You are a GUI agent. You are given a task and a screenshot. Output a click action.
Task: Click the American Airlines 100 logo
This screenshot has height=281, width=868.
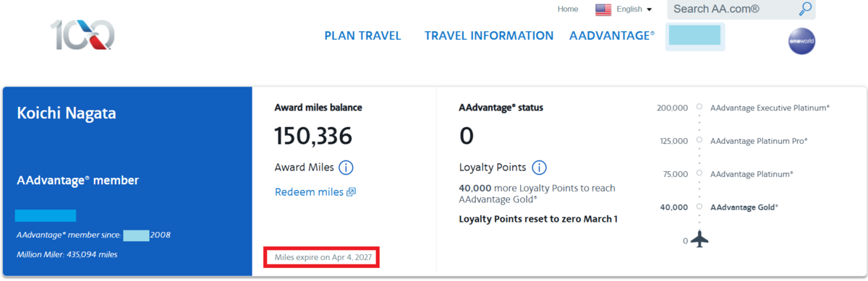click(x=82, y=35)
